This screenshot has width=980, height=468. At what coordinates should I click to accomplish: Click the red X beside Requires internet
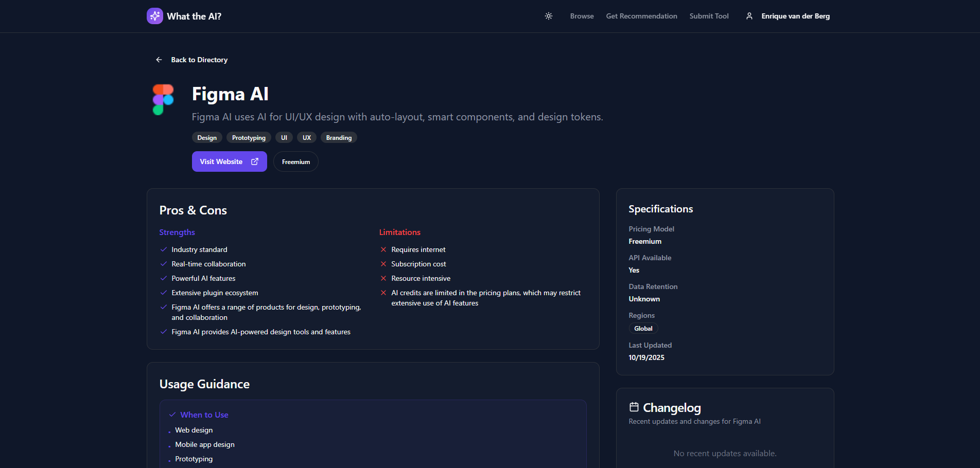pyautogui.click(x=383, y=249)
